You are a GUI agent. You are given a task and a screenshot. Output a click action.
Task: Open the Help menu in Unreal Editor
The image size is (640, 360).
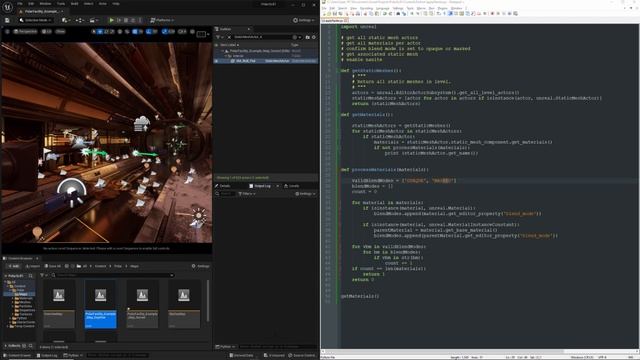[x=116, y=4]
